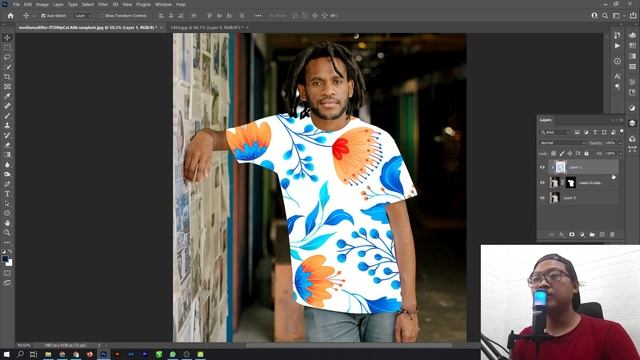Select the Horizontal Type tool
The width and height of the screenshot is (640, 360).
tap(7, 194)
